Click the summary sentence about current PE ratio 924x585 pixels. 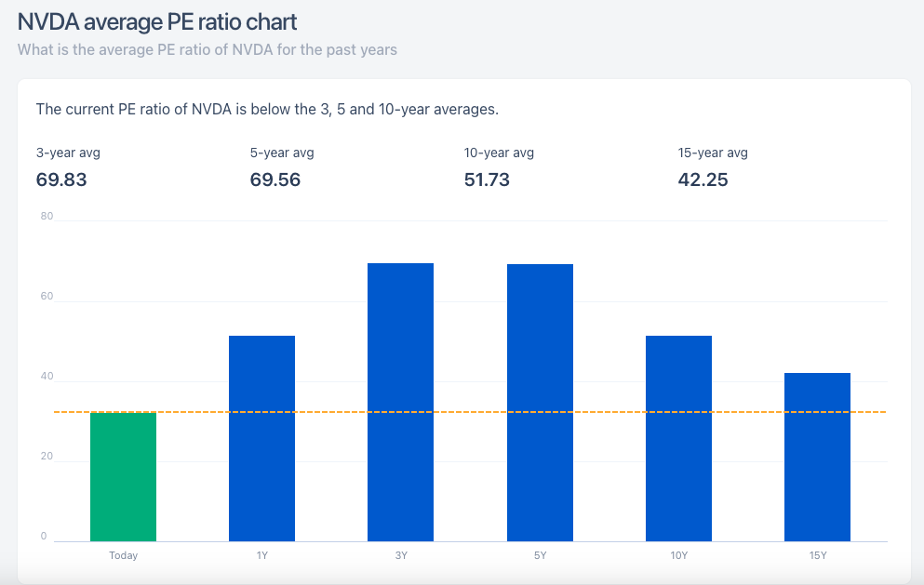pos(267,110)
